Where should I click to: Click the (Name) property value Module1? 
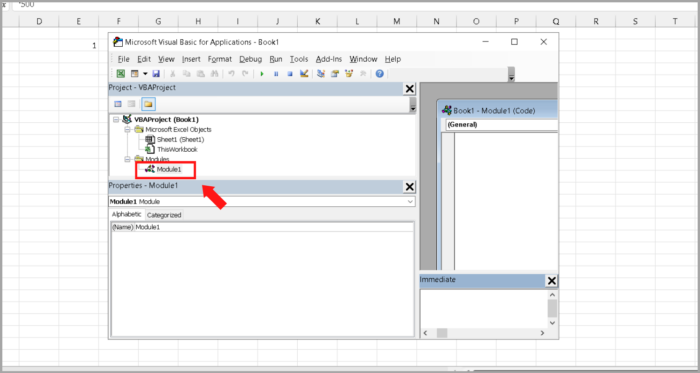pos(274,227)
